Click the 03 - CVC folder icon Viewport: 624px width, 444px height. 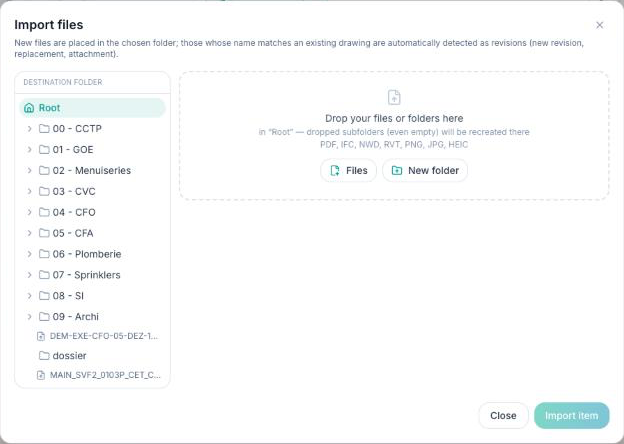[x=44, y=191]
